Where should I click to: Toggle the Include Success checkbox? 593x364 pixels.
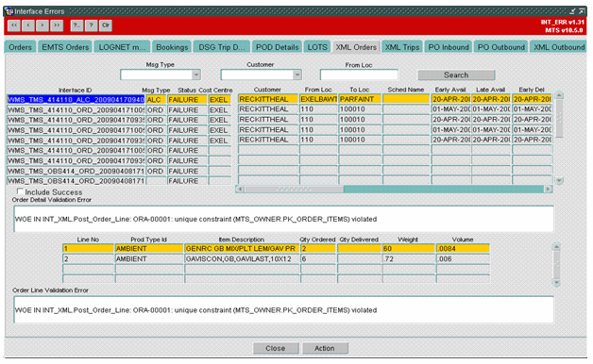pyautogui.click(x=20, y=191)
